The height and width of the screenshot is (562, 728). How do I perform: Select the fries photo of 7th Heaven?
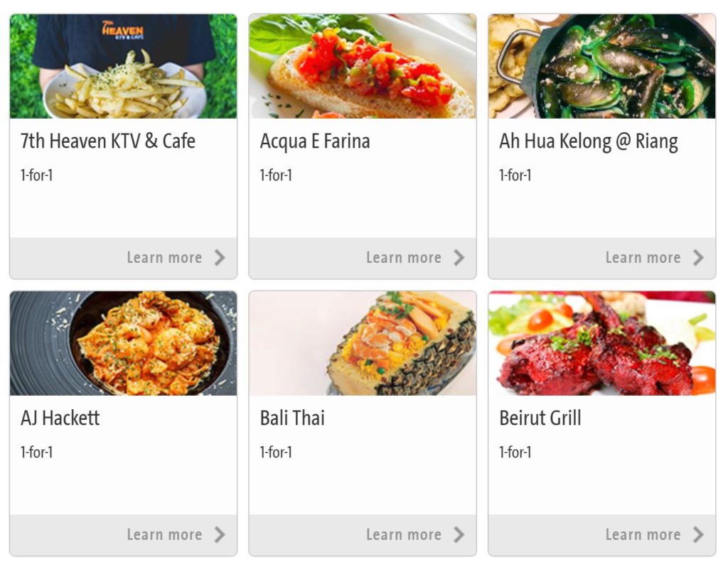123,66
